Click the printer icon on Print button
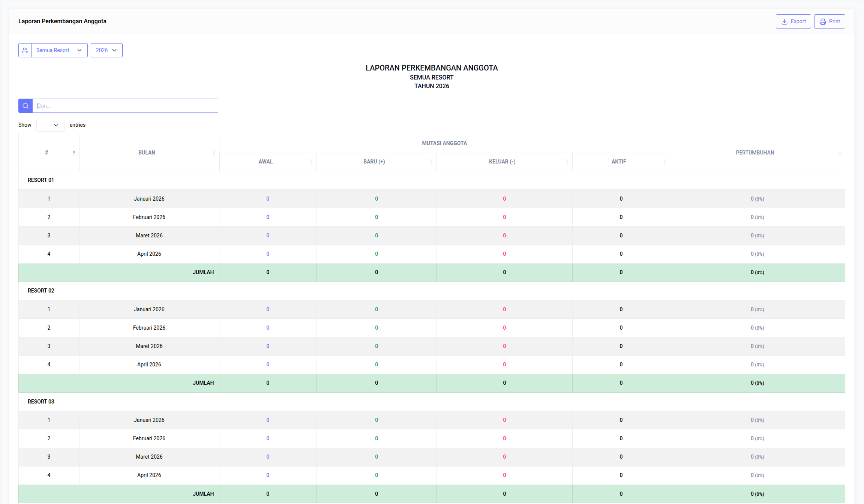 click(822, 22)
